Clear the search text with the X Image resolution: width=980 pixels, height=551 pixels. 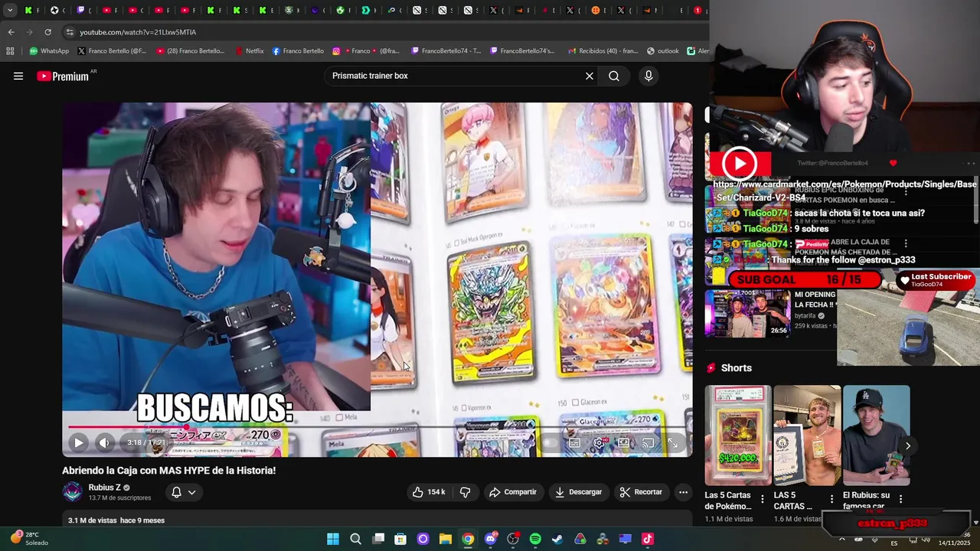(590, 76)
